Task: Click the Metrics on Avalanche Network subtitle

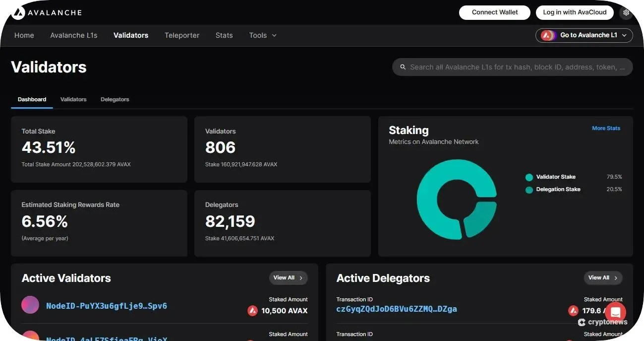Action: click(x=434, y=142)
